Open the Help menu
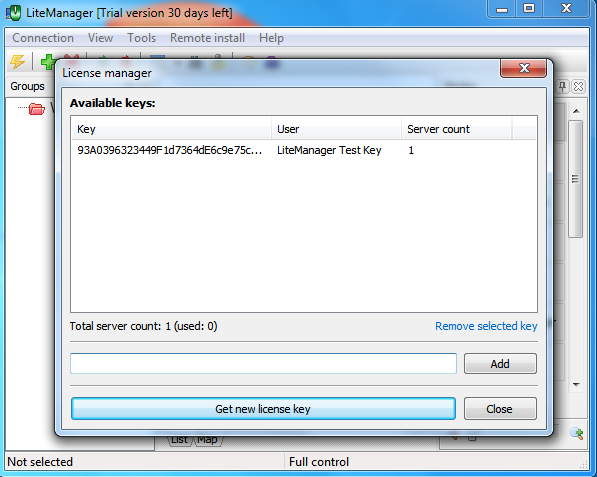Image resolution: width=597 pixels, height=477 pixels. (271, 38)
